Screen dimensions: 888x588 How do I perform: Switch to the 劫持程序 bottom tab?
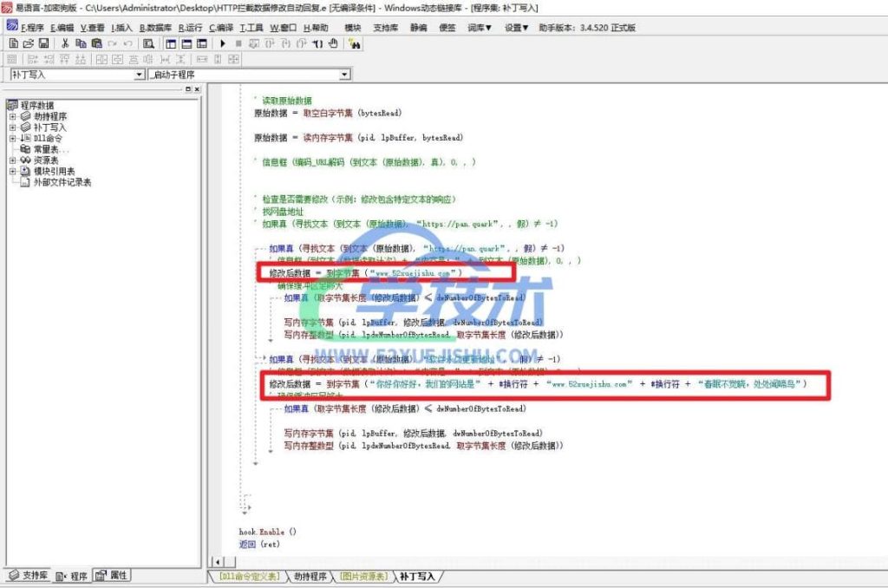pyautogui.click(x=310, y=576)
